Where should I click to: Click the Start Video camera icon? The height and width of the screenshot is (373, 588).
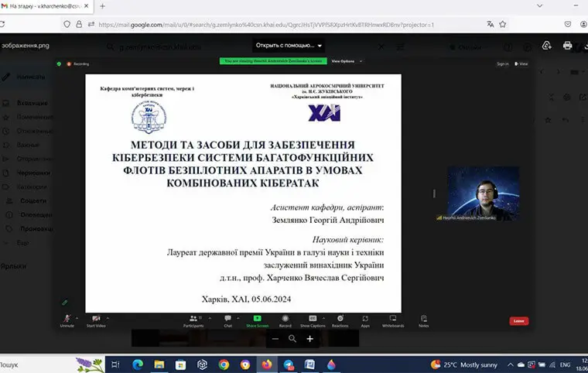[x=96, y=319]
